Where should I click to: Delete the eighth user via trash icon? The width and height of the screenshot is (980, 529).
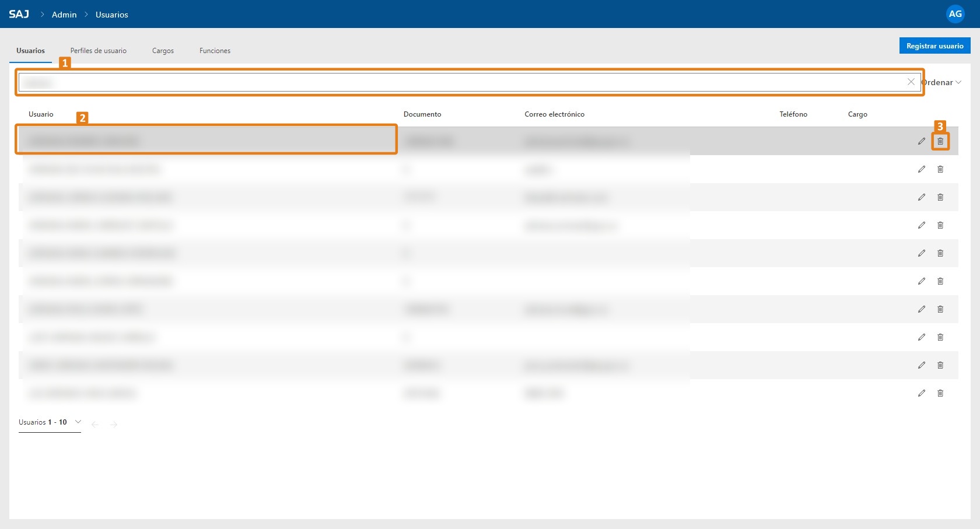[x=940, y=337]
